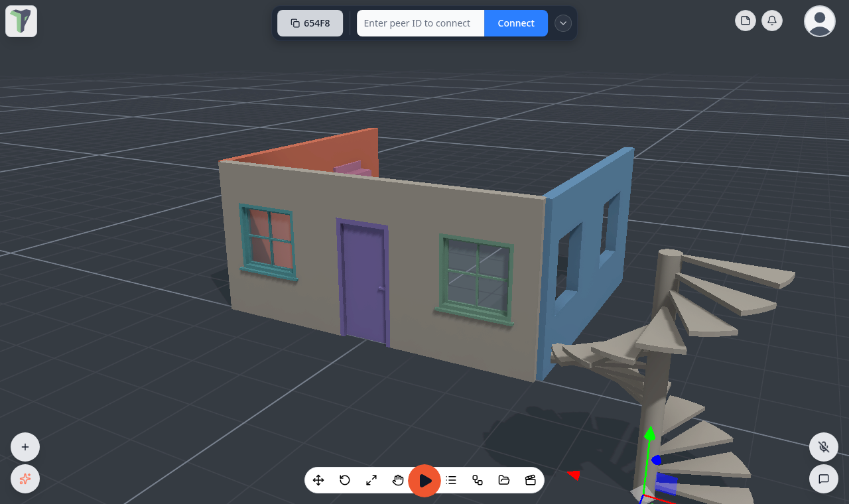Focus the Enter peer ID input field
849x504 pixels.
click(421, 23)
